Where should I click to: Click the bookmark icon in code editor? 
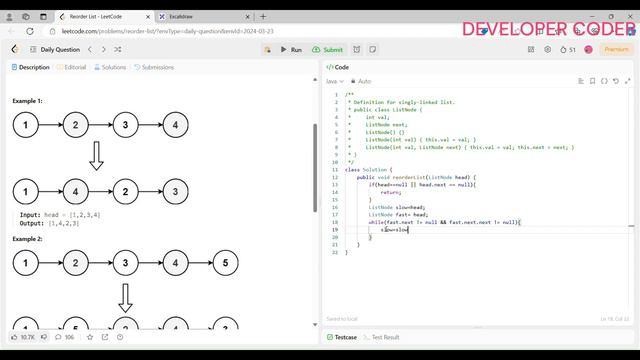592,81
